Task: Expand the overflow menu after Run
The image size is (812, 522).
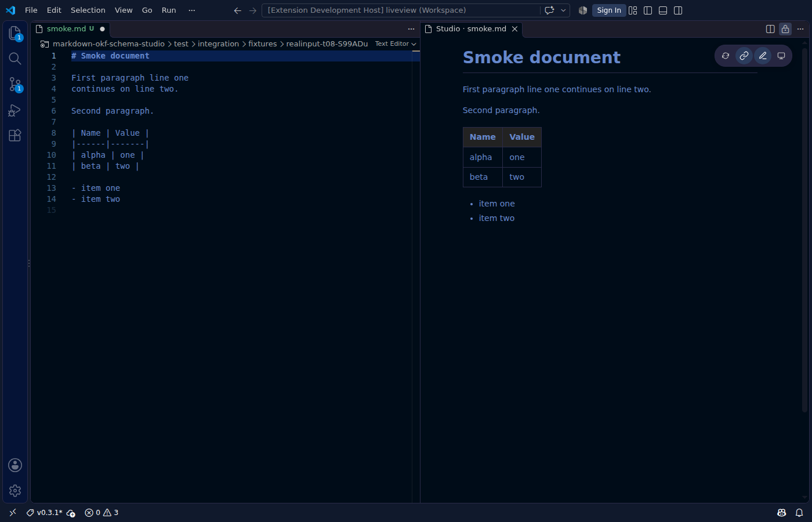Action: click(192, 10)
